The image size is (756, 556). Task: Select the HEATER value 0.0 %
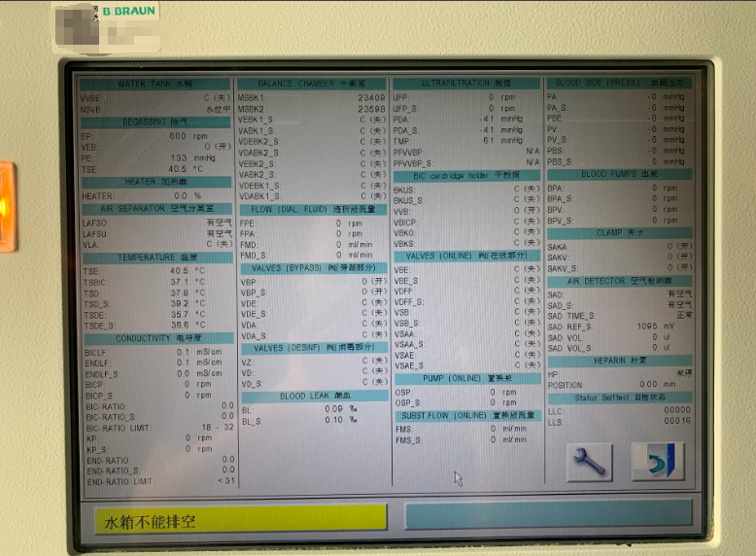coord(188,195)
